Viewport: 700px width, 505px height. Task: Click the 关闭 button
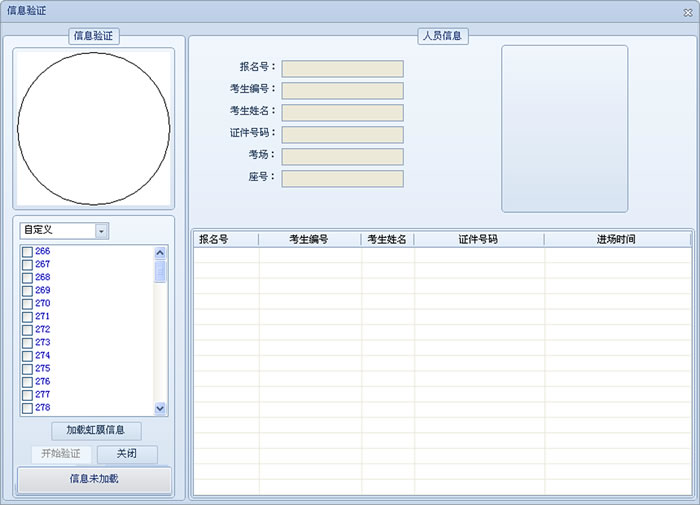tap(127, 454)
